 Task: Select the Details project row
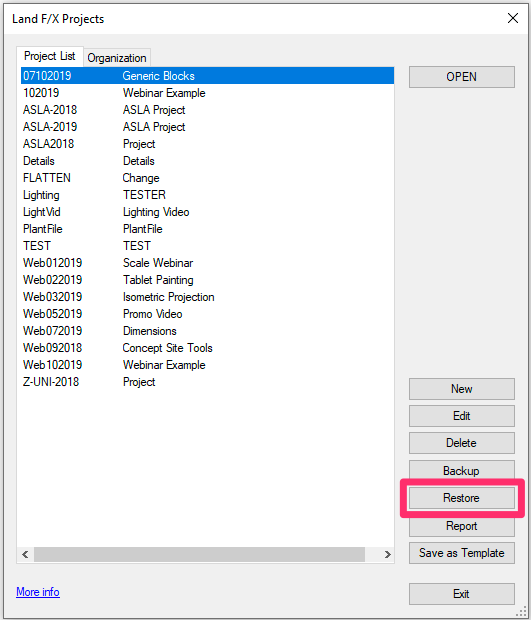207,161
